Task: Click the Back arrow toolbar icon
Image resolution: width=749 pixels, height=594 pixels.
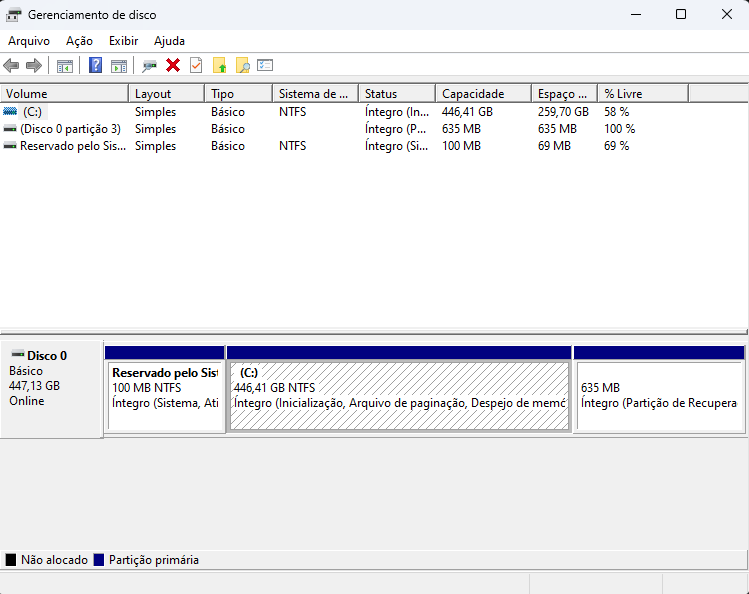Action: [x=11, y=65]
